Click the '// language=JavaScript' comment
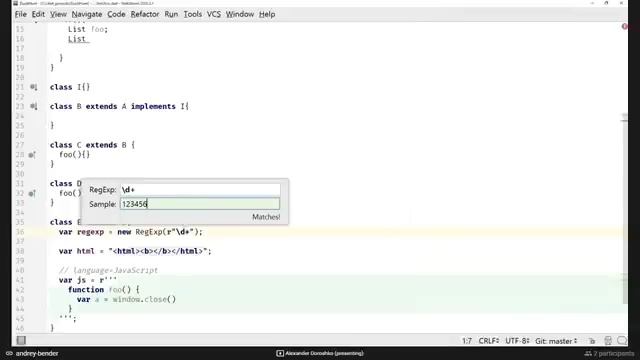This screenshot has width=640, height=360. [108, 270]
